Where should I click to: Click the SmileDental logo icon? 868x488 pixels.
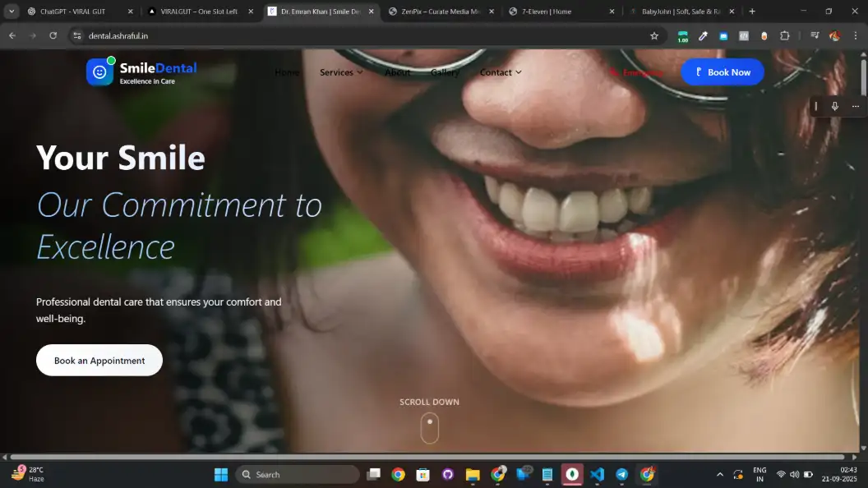pyautogui.click(x=99, y=72)
